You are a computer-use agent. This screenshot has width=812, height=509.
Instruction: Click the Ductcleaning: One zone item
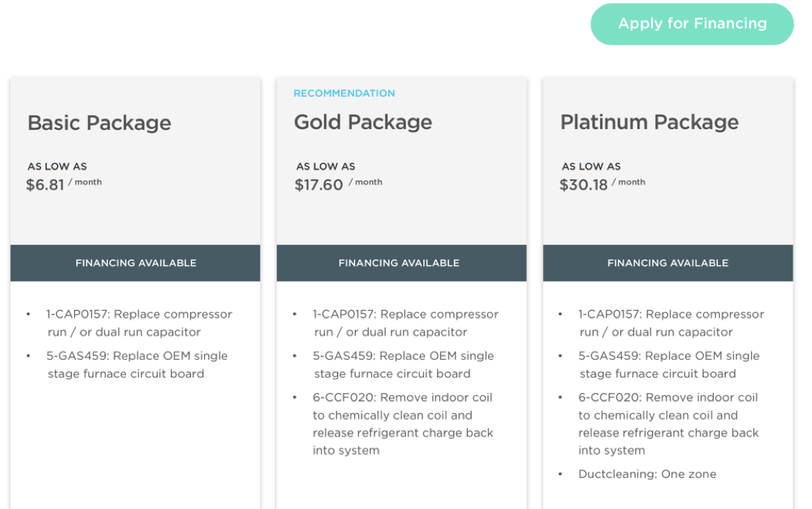[x=647, y=474]
